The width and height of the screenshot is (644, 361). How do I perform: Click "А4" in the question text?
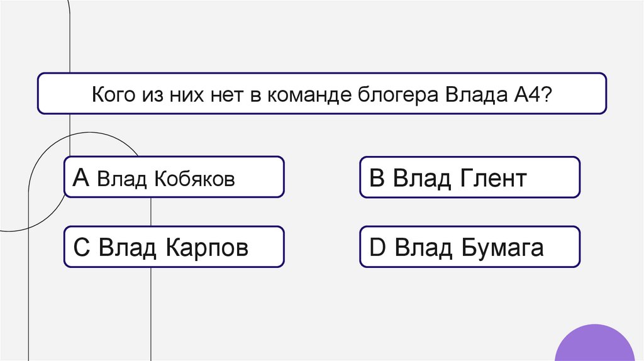[x=536, y=96]
